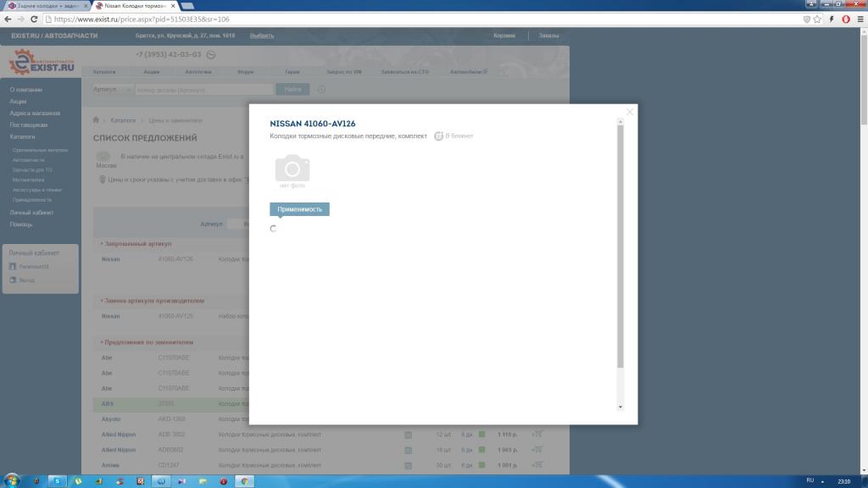This screenshot has height=488, width=868.
Task: Click the Найти search button
Action: pyautogui.click(x=292, y=89)
